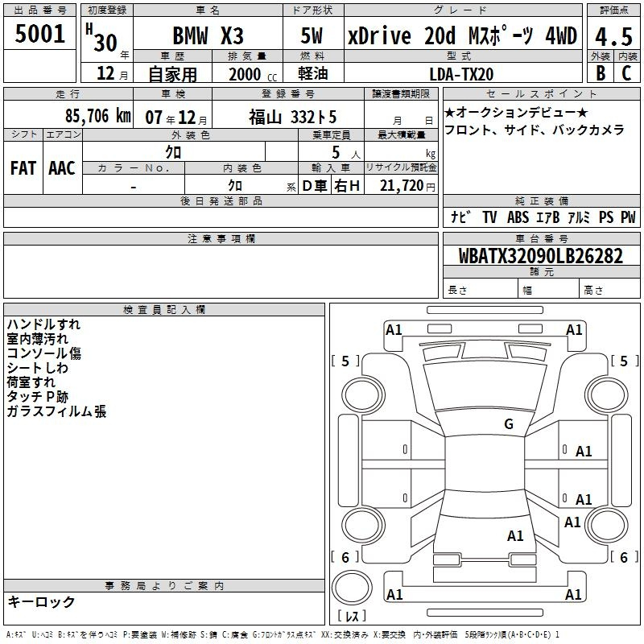Select the first registration year H30
Viewport: 644px width, 644px height.
tap(102, 38)
